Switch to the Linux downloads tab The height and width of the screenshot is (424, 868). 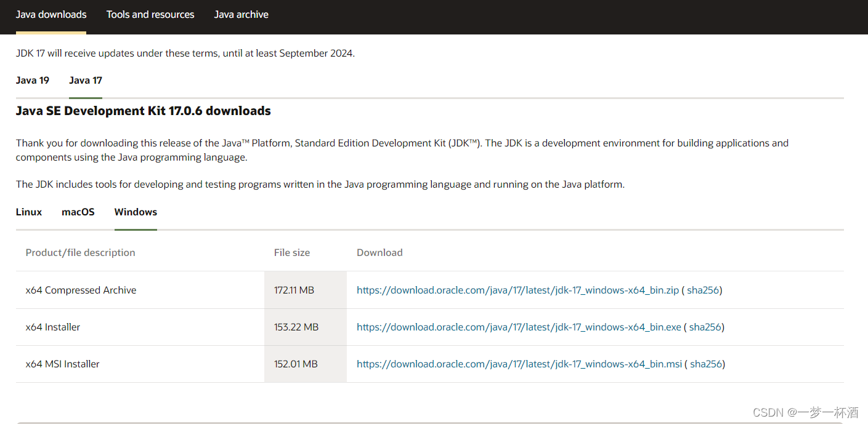pyautogui.click(x=29, y=212)
